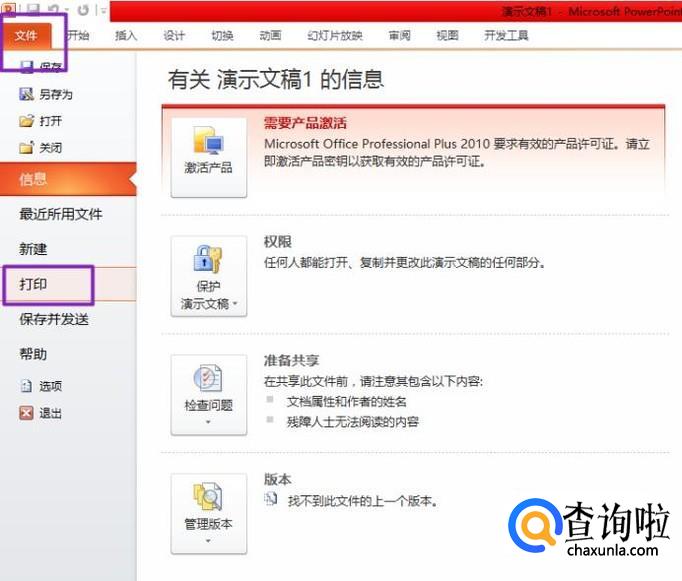The image size is (682, 581).
Task: Open 保存并发送 page
Action: point(54,319)
